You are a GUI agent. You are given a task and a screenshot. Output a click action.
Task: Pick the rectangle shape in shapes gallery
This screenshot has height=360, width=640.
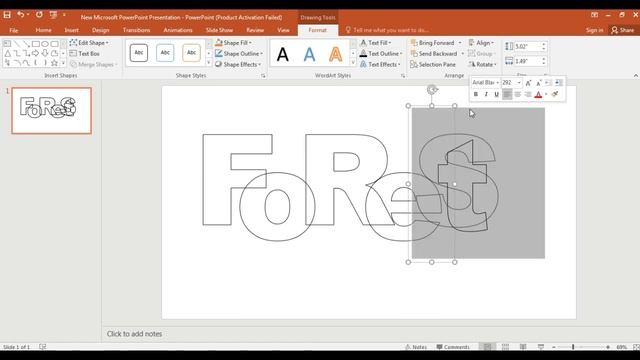(36, 44)
